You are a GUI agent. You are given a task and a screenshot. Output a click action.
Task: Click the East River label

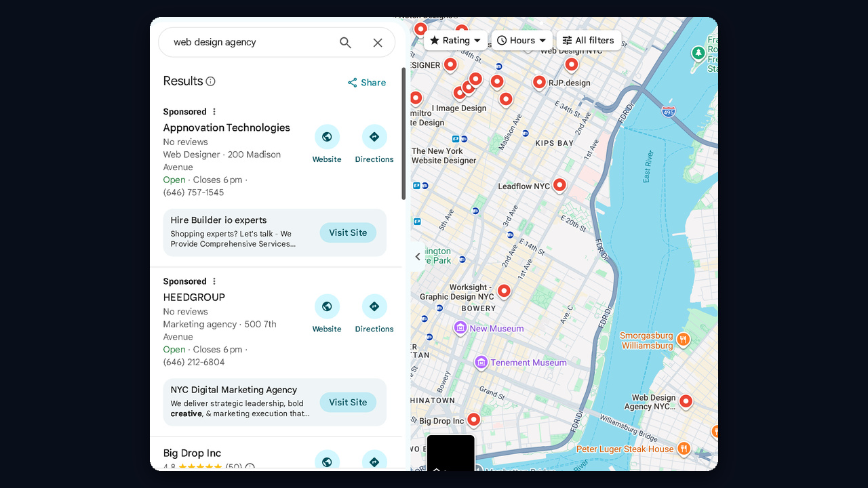(648, 167)
